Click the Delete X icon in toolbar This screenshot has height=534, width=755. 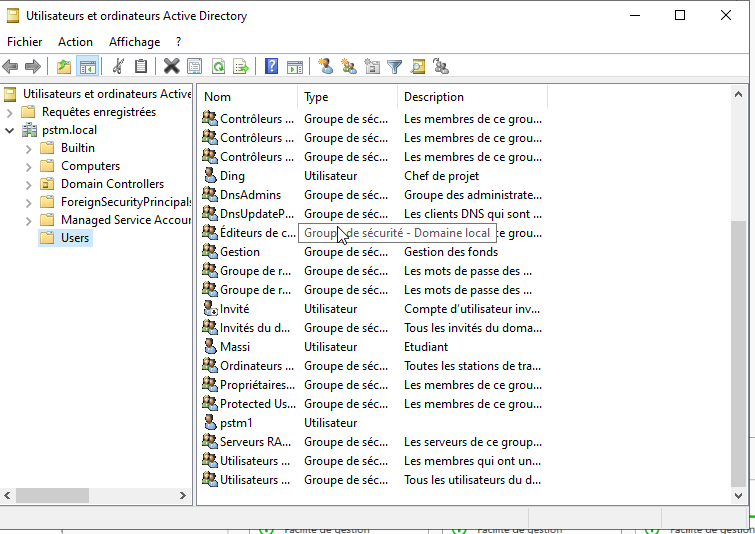[x=171, y=67]
